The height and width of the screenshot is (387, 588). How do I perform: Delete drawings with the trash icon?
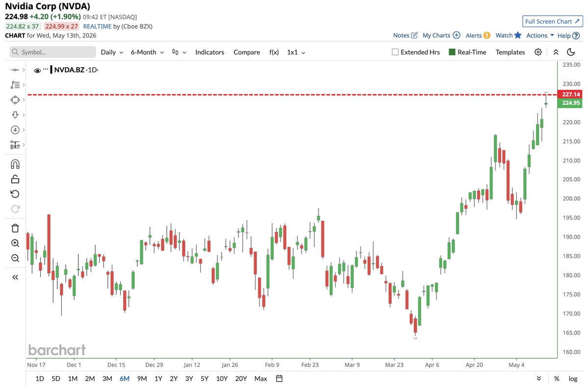pos(15,228)
